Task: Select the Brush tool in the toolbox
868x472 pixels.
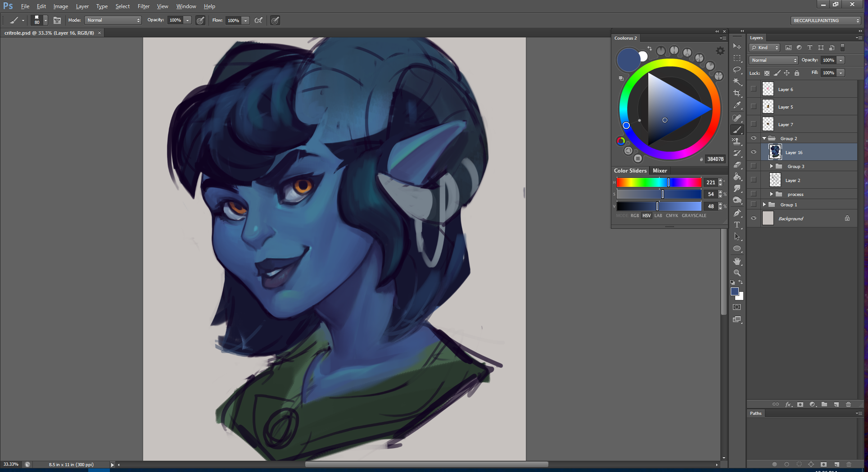Action: 737,130
